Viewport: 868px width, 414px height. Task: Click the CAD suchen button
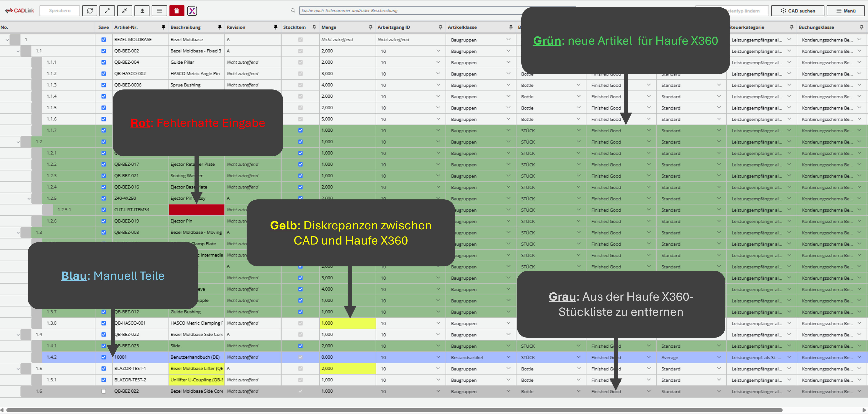(798, 11)
